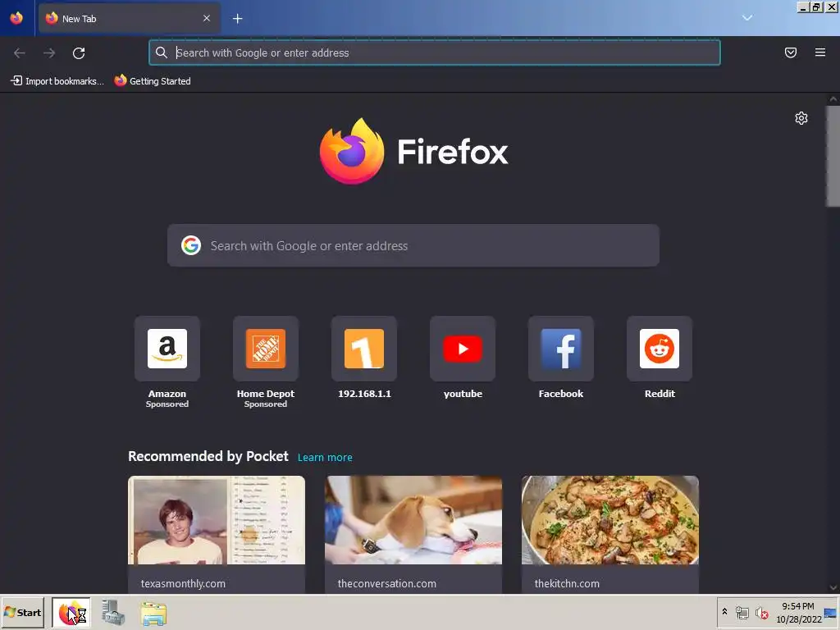The height and width of the screenshot is (630, 840).
Task: Click address bar search magnifier icon
Action: (x=162, y=52)
